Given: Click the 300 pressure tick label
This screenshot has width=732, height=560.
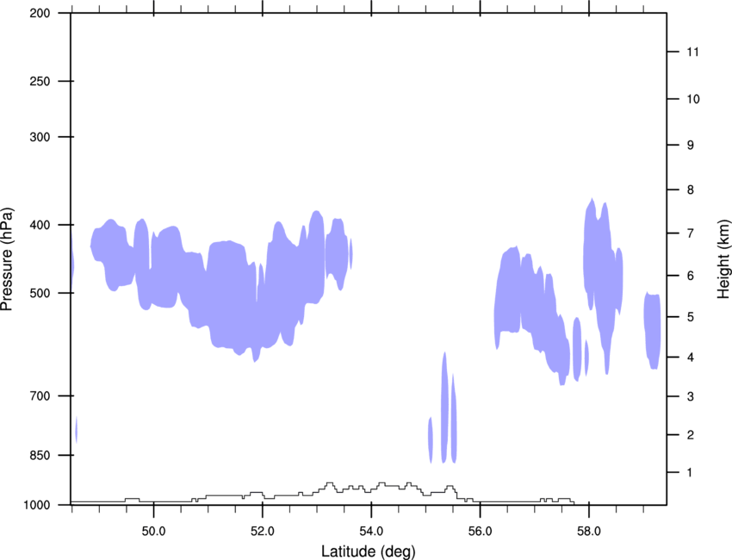Looking at the screenshot, I should 40,137.
